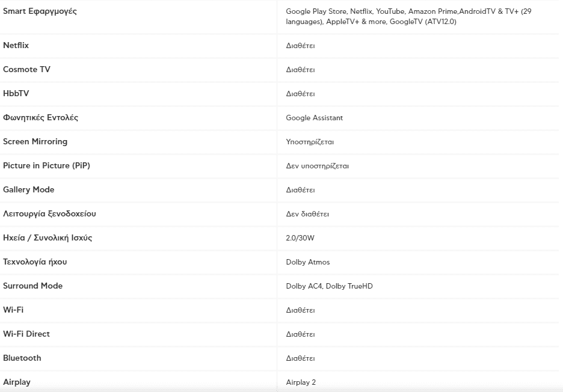Click the Δεν υποστηρίζεται value
The height and width of the screenshot is (392, 563).
point(317,166)
